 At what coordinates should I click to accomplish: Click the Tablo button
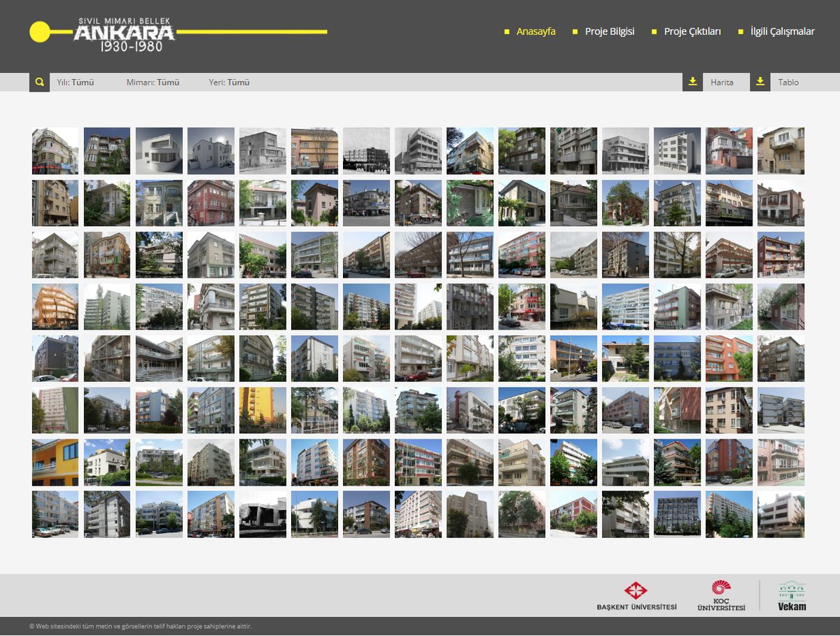pyautogui.click(x=788, y=83)
